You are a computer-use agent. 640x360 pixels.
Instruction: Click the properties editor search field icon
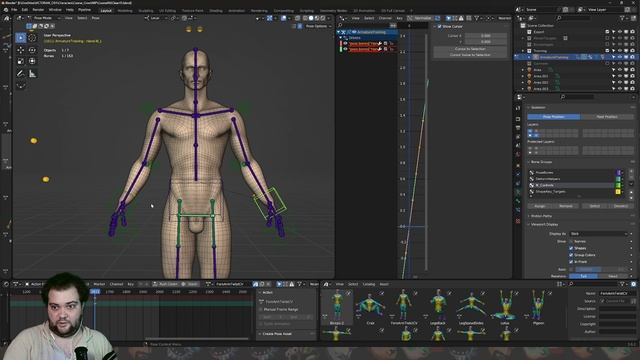563,97
